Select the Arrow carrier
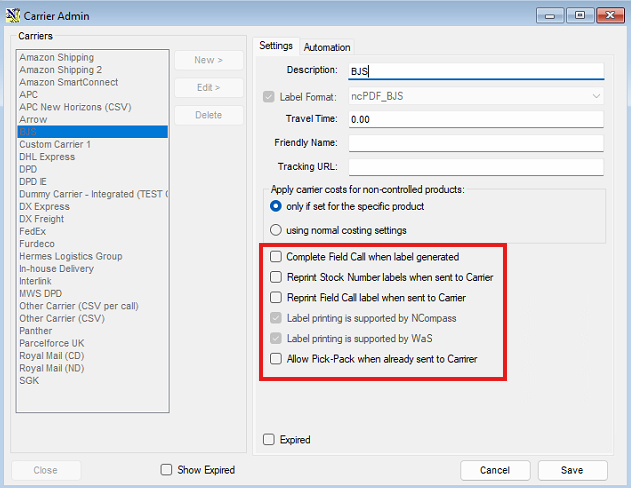 [x=93, y=119]
